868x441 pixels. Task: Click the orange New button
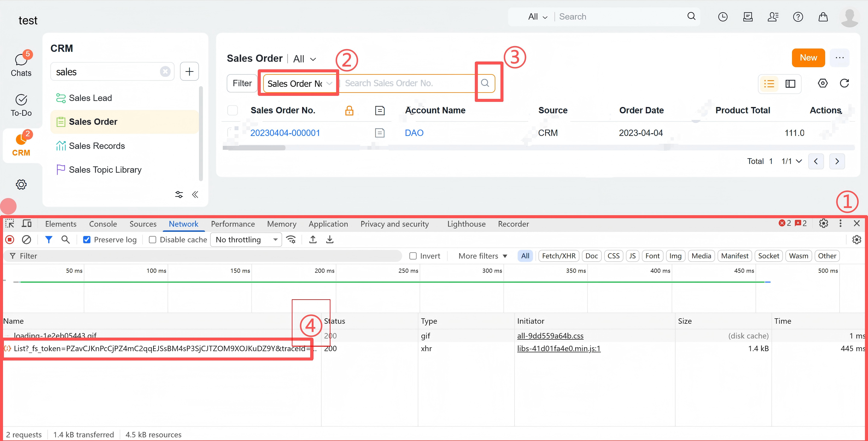coord(808,58)
